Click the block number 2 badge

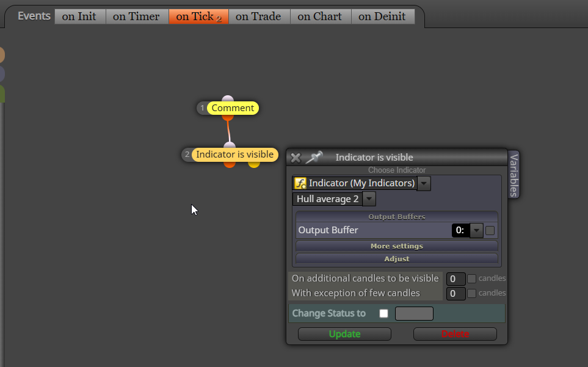(187, 154)
